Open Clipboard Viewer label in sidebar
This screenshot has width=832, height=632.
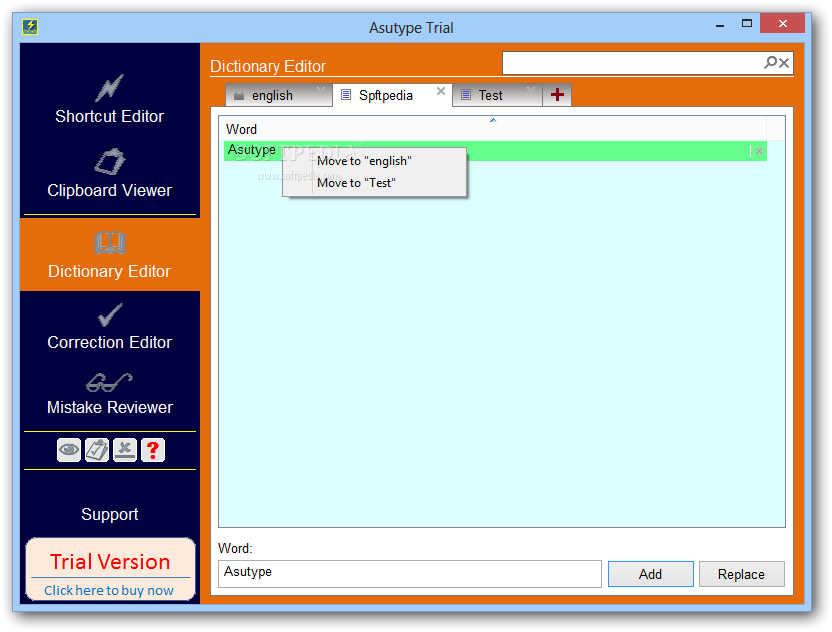tap(109, 191)
